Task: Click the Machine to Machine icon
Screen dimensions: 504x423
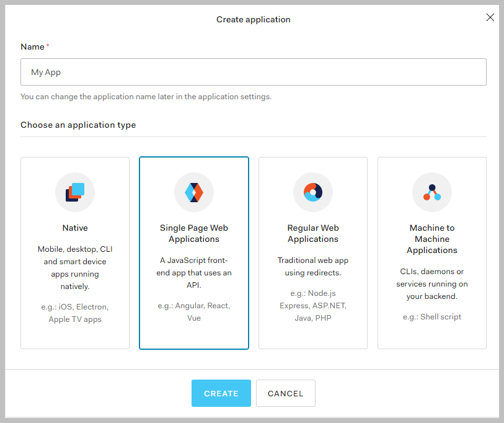Action: [x=432, y=192]
